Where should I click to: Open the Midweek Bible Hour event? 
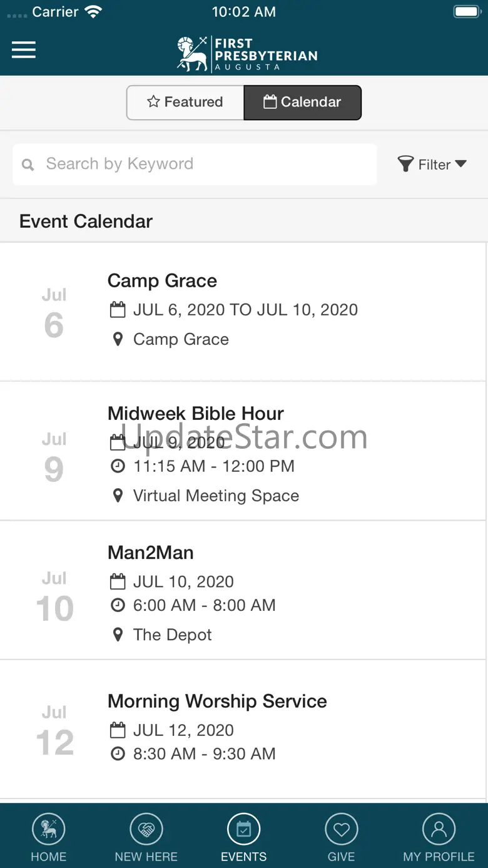pos(244,451)
